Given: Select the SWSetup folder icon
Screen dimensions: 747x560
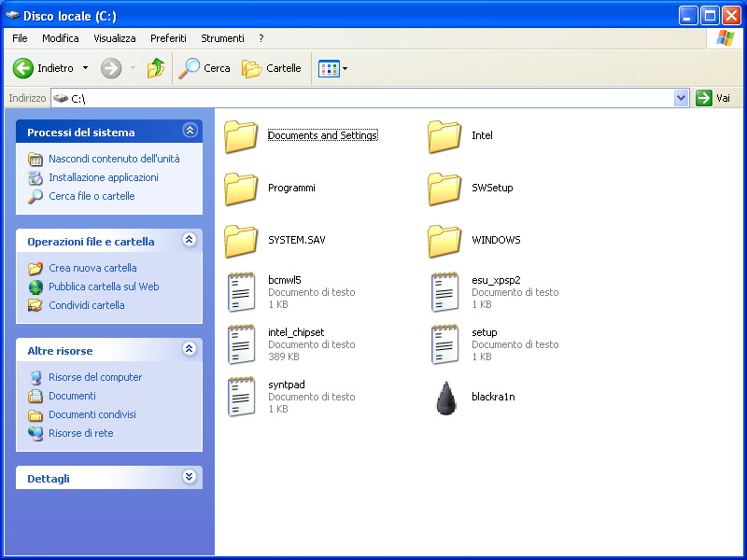Looking at the screenshot, I should click(x=444, y=189).
